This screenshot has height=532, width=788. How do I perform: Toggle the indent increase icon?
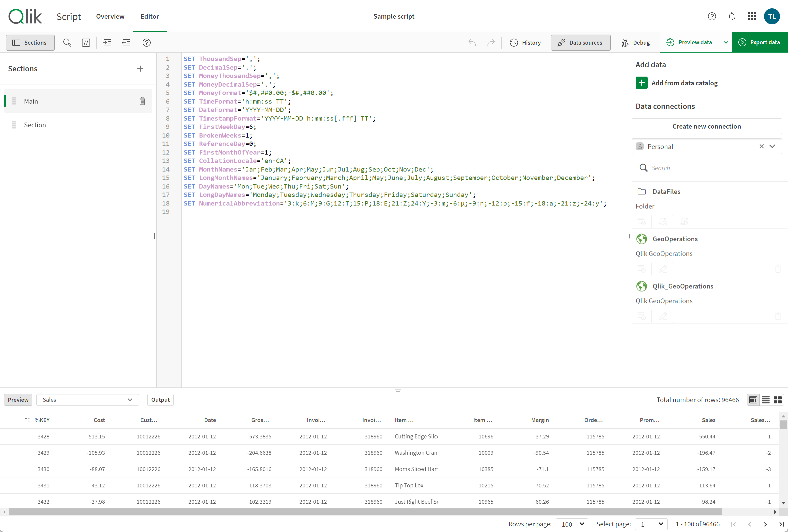tap(107, 42)
